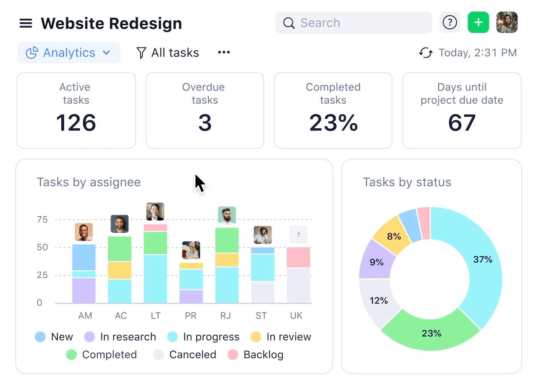539x392 pixels.
Task: Click LT assignee's avatar above bar
Action: (x=155, y=212)
